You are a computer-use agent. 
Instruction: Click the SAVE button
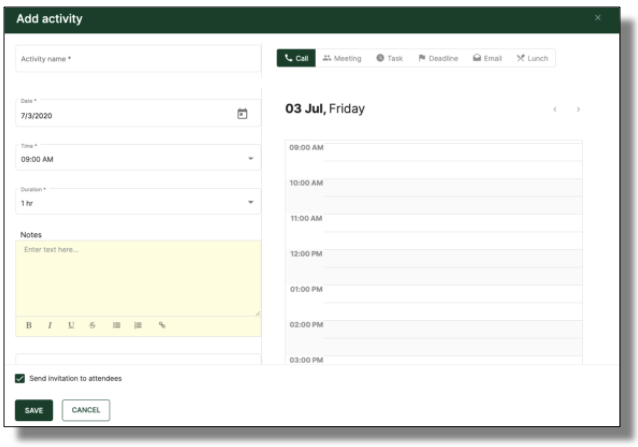coord(34,410)
